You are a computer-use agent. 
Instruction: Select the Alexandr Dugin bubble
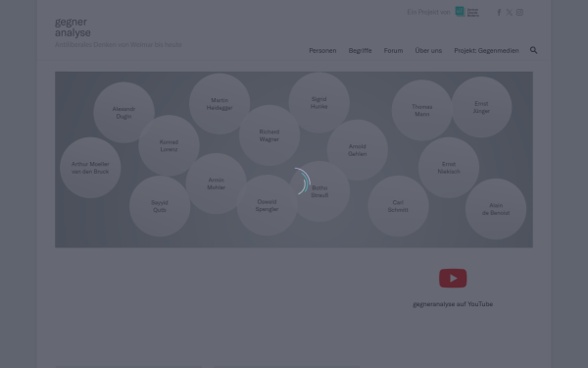[x=123, y=113]
